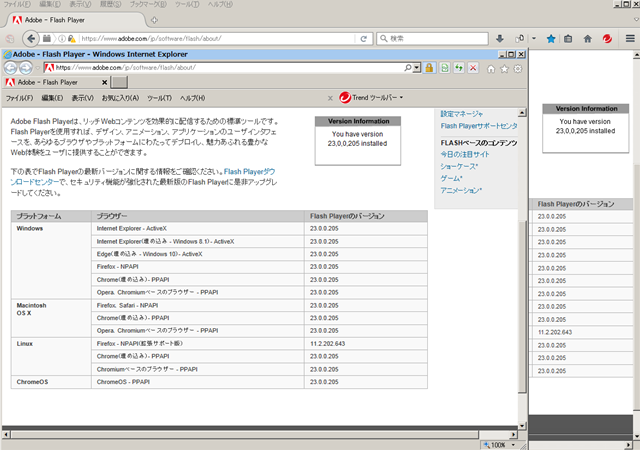Open IE 編集(E) menu
640x450 pixels.
click(52, 98)
